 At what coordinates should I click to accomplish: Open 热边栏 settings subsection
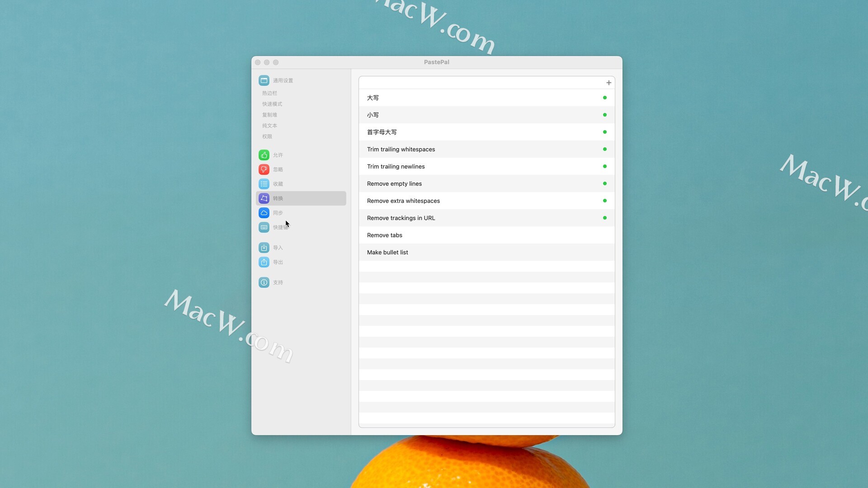270,93
